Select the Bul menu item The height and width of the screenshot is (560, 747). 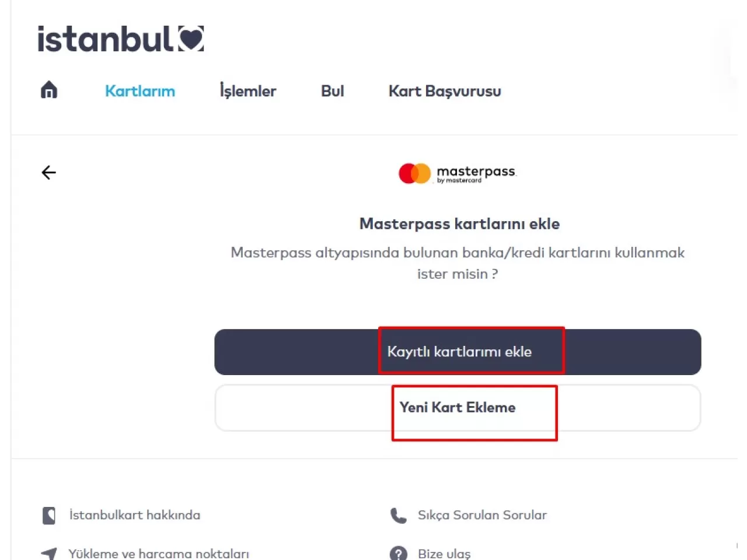333,91
